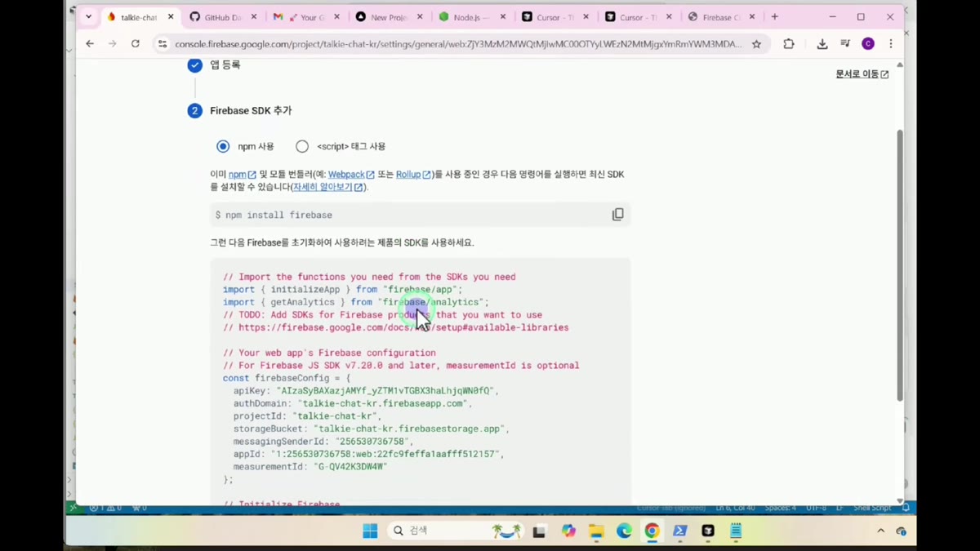
Task: Open a new browser tab
Action: tap(775, 17)
